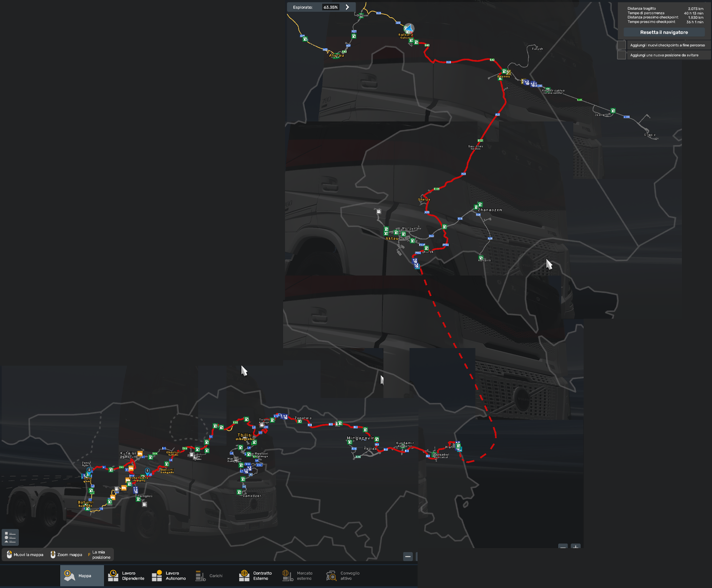Tick the add new position to avoid checkbox
The image size is (712, 588).
coord(621,55)
